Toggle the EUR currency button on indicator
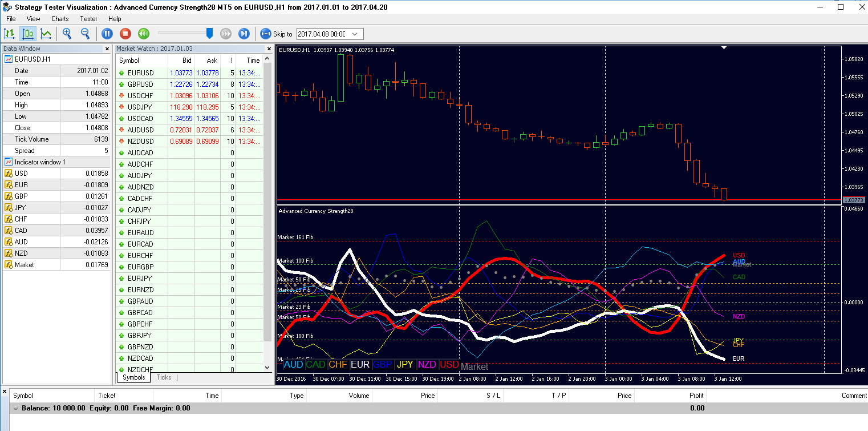 coord(360,364)
